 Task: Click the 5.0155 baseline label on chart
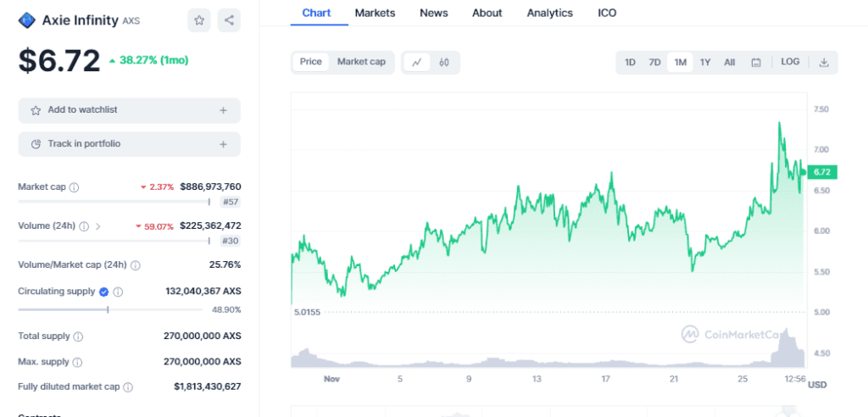coord(307,313)
